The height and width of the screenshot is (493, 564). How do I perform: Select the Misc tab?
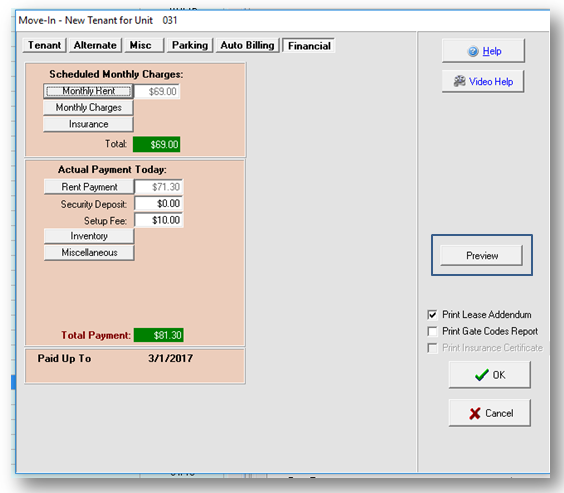pyautogui.click(x=144, y=45)
